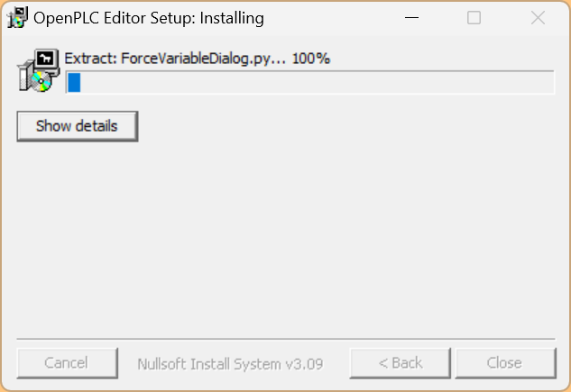Click empty dialog area below Show details

point(285,234)
